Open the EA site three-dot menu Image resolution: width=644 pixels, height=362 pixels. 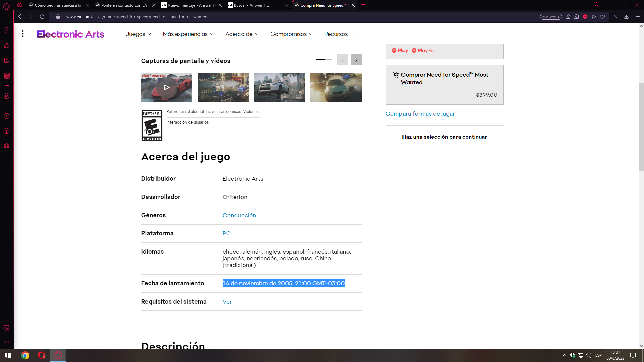click(x=23, y=34)
